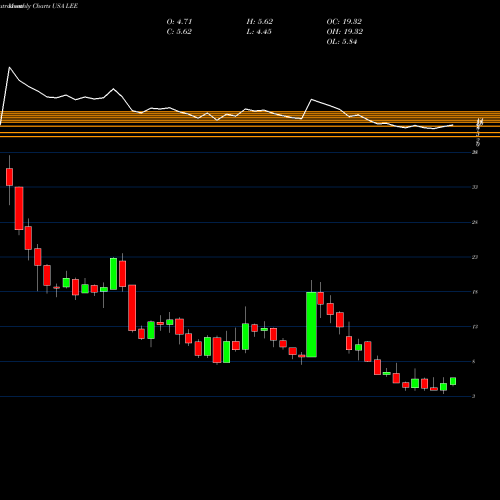Click the price axis label "13"
The height and width of the screenshot is (500, 500).
tap(475, 327)
